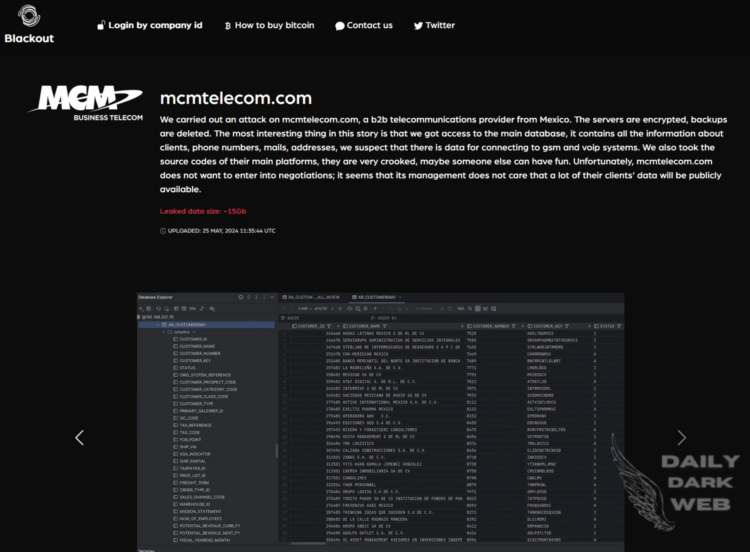
Task: Show the previous carousel image
Action: [x=79, y=437]
